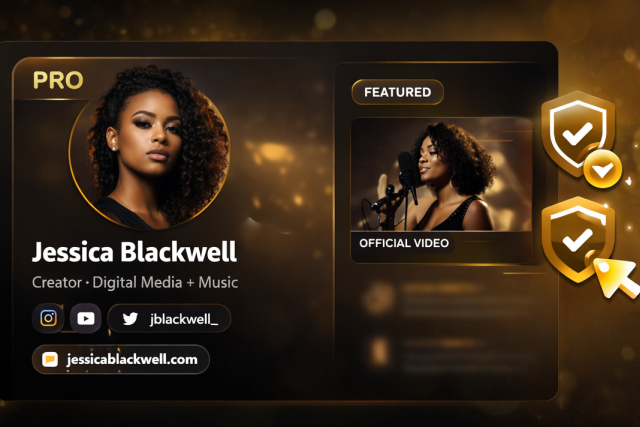Open the YouTube icon link
640x427 pixels.
point(86,318)
